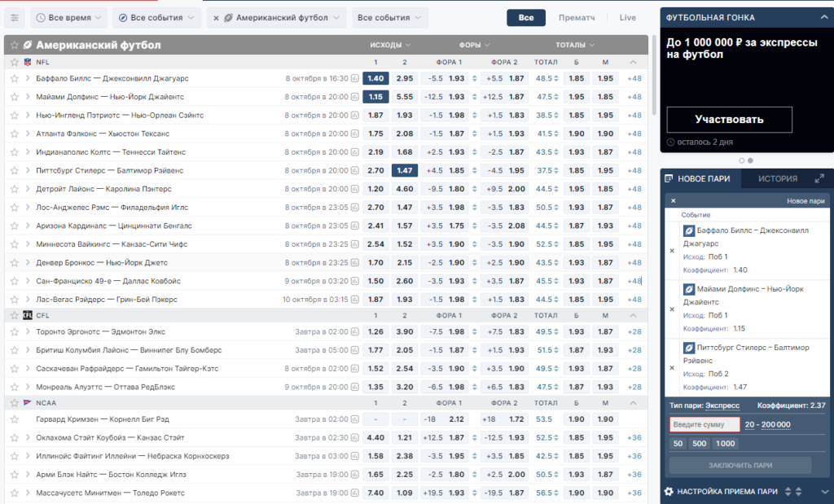Switch to the 'Live' tab
This screenshot has height=504, width=834.
(628, 18)
